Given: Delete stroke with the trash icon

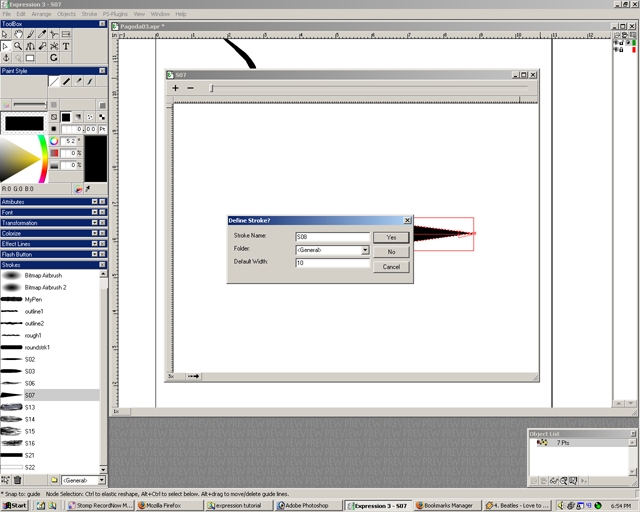Looking at the screenshot, I should (18, 480).
